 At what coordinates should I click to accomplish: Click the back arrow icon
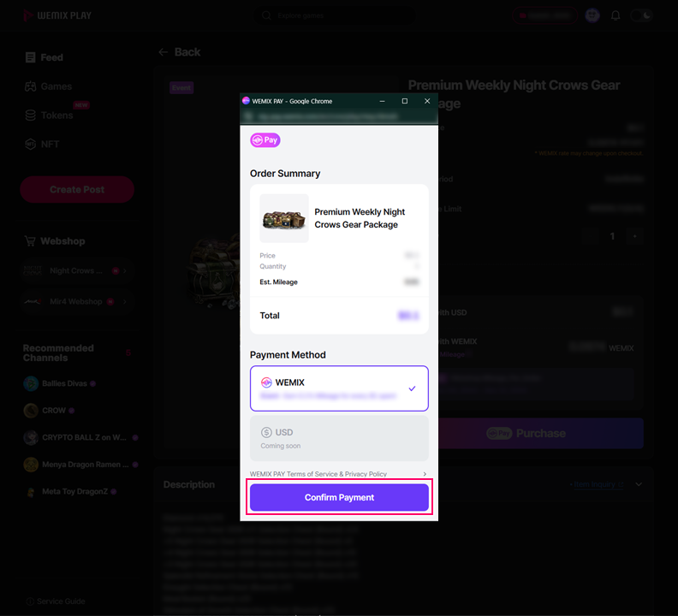[x=163, y=52]
